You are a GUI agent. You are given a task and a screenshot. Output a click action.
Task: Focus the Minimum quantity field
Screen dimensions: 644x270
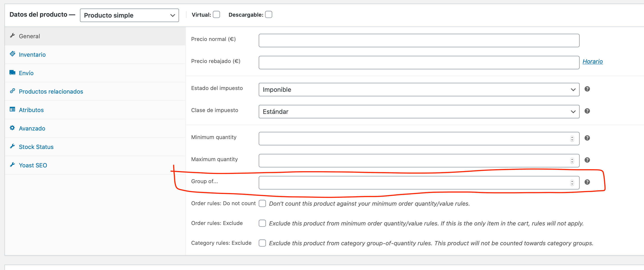click(419, 139)
